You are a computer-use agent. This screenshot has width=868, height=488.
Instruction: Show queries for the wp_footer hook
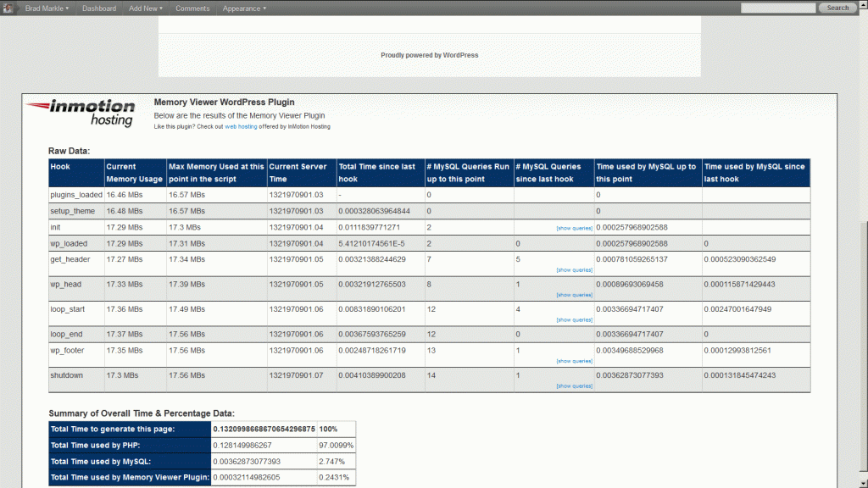pos(574,361)
